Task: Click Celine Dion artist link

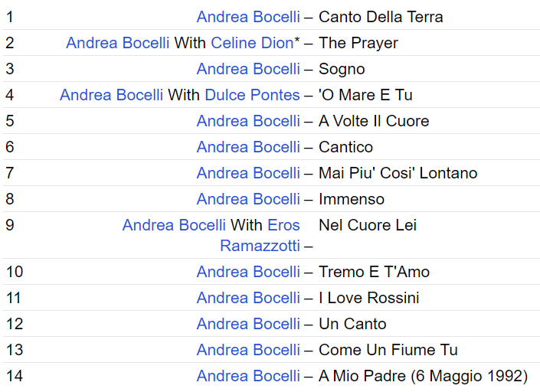Action: pos(252,43)
